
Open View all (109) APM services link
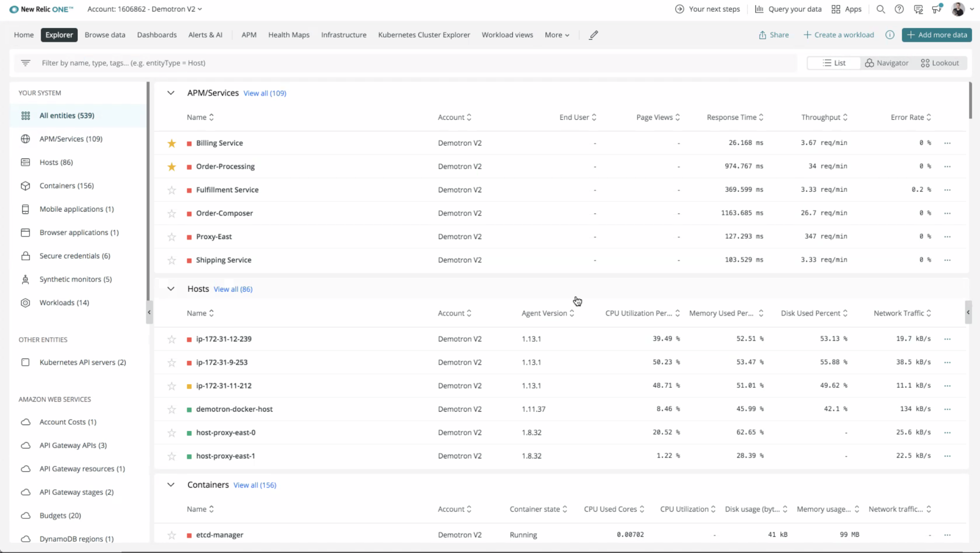[265, 93]
